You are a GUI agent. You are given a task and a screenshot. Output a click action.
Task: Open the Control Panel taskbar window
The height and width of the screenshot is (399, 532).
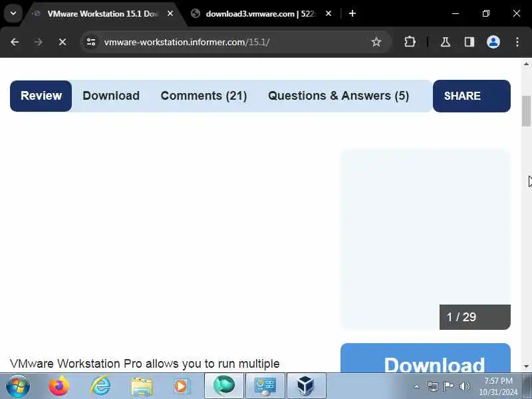[x=265, y=386]
